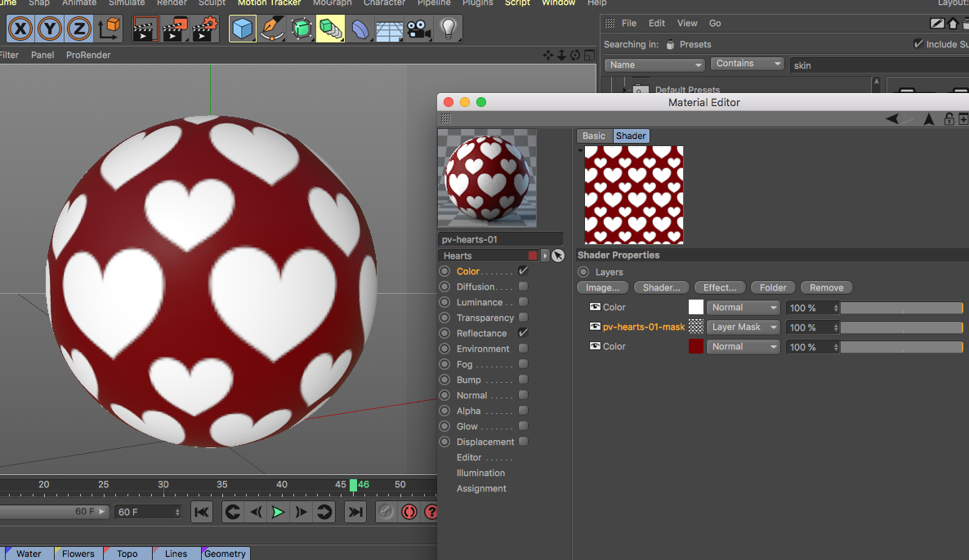Click the Add Cube object icon
The image size is (969, 560).
tap(242, 29)
